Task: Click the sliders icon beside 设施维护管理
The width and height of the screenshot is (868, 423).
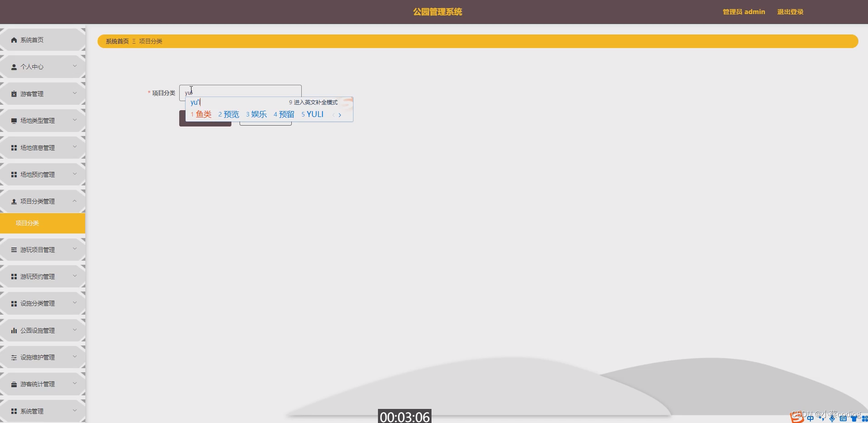Action: tap(14, 357)
